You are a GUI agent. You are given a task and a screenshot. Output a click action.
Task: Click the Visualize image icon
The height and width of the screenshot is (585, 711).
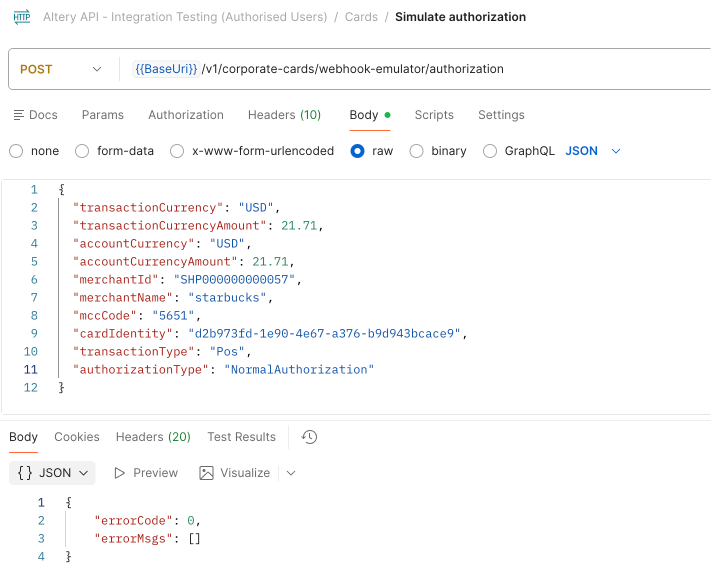tap(206, 473)
